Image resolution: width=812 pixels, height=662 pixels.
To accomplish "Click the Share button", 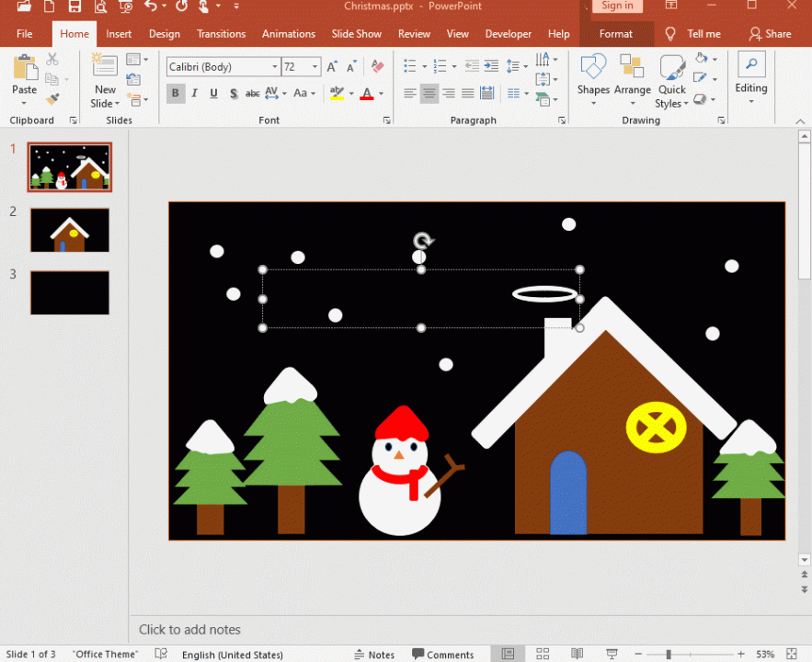I will coord(770,34).
